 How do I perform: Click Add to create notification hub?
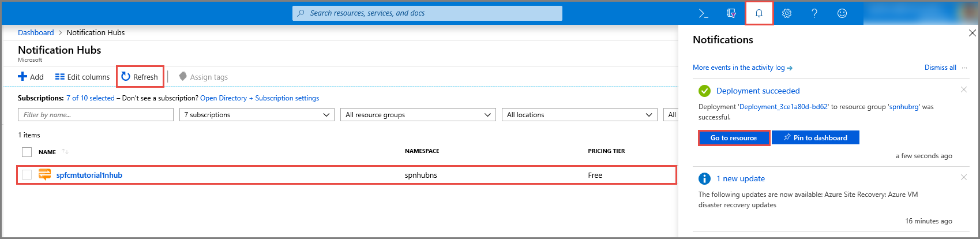[31, 77]
